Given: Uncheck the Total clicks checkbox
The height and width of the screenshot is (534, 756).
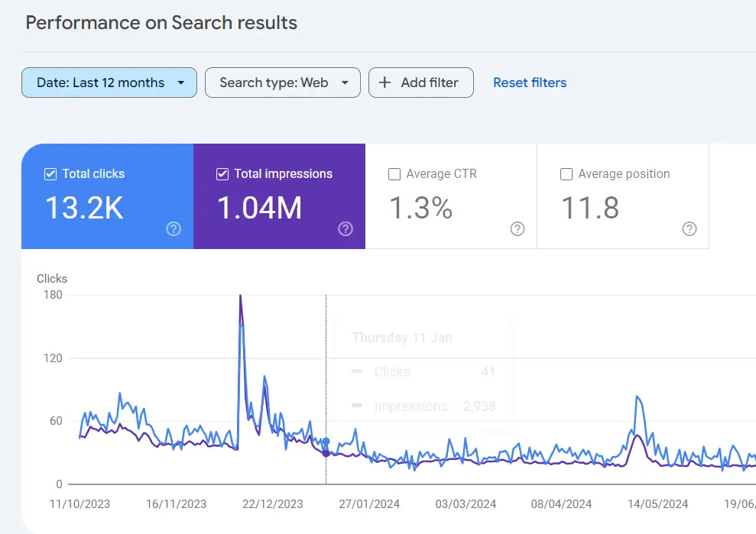Looking at the screenshot, I should pos(50,174).
